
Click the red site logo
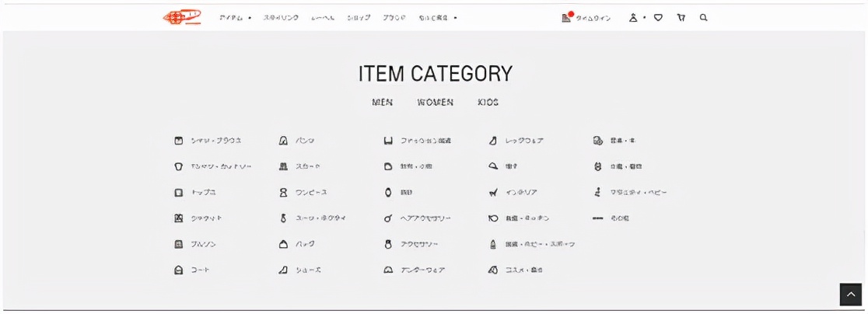click(181, 17)
